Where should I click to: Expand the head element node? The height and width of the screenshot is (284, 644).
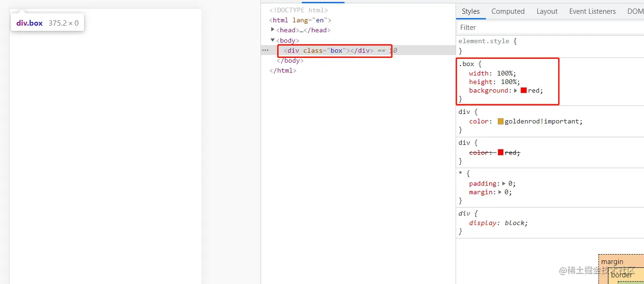pyautogui.click(x=273, y=30)
